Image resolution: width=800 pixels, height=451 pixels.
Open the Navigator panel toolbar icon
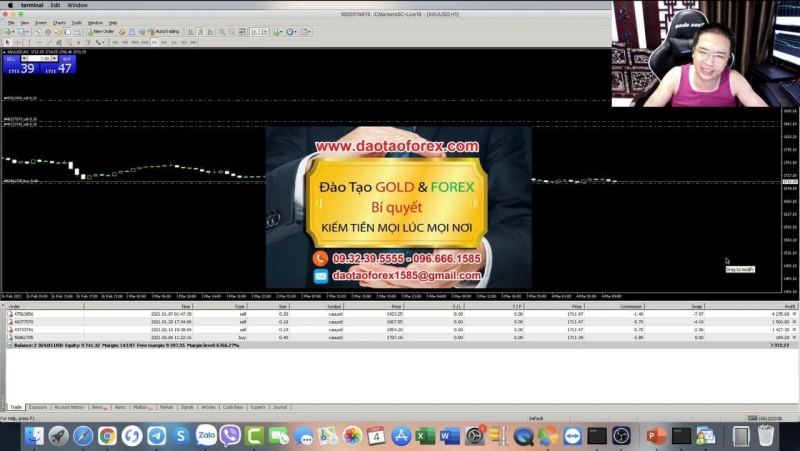(58, 32)
